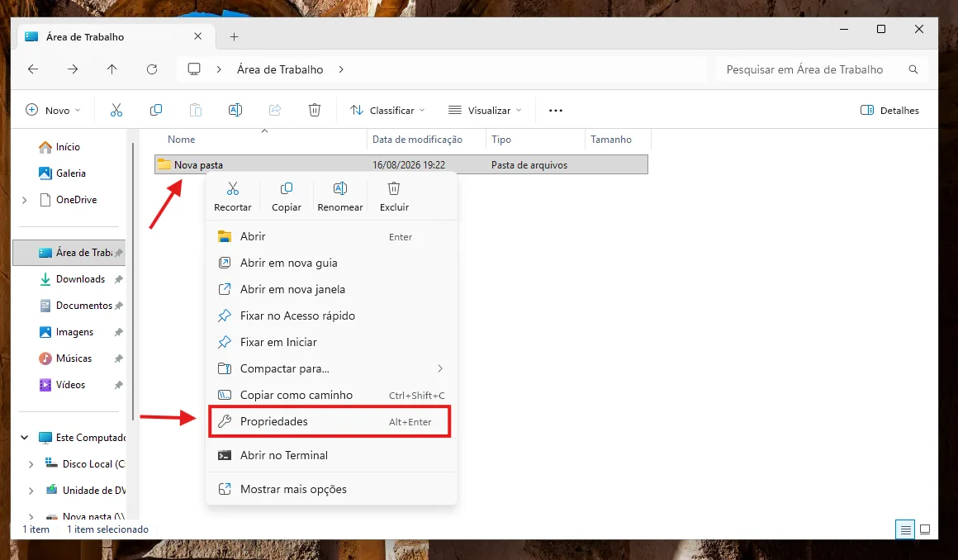958x560 pixels.
Task: Click Renomear in the context menu
Action: 340,197
